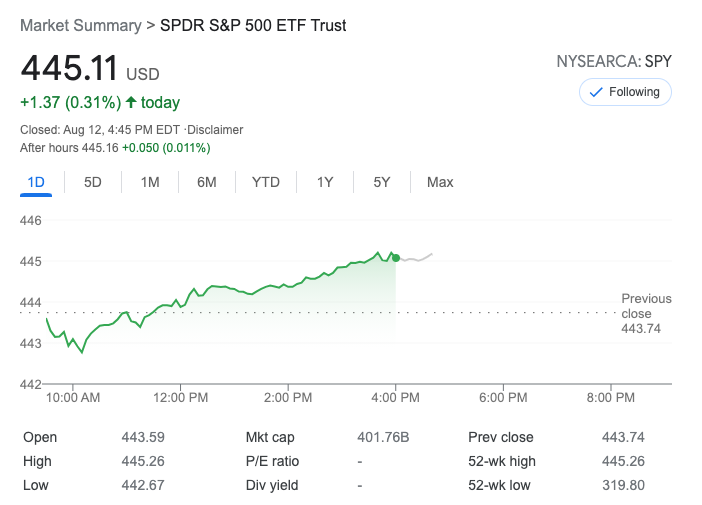This screenshot has width=702, height=505.
Task: Click the green up arrow by today
Action: click(130, 102)
